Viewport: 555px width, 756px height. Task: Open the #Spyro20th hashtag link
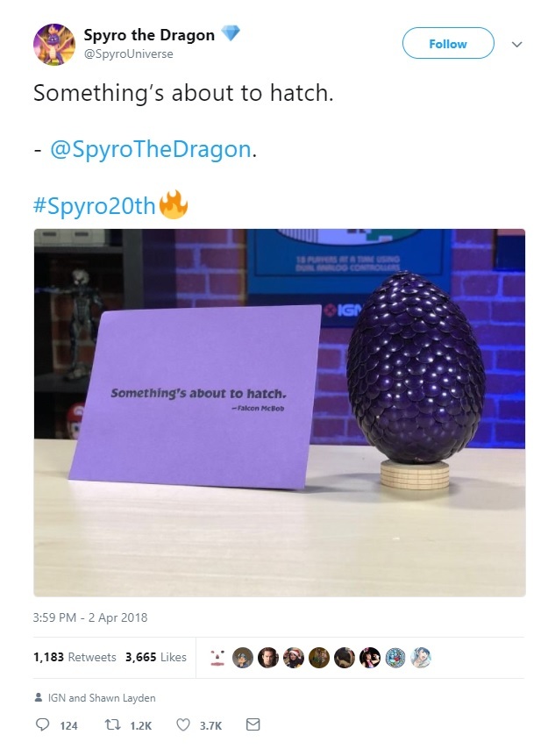tap(94, 205)
